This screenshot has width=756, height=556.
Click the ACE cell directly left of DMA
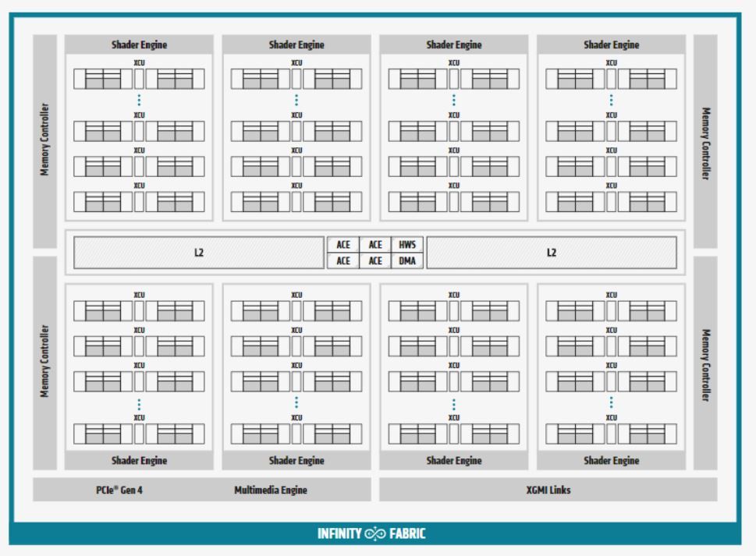click(375, 260)
